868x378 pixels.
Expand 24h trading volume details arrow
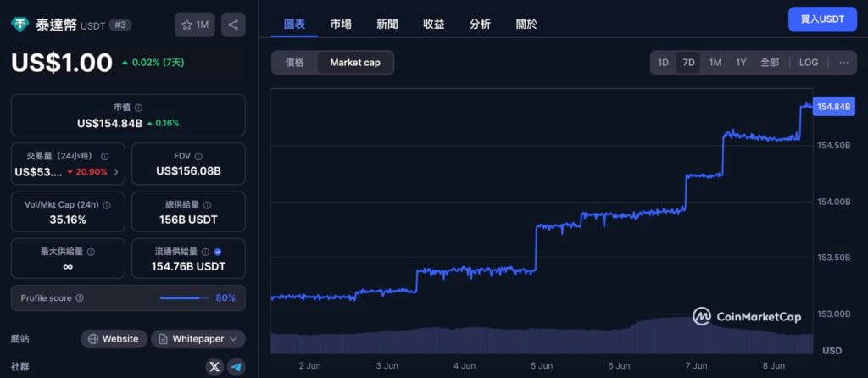point(115,172)
